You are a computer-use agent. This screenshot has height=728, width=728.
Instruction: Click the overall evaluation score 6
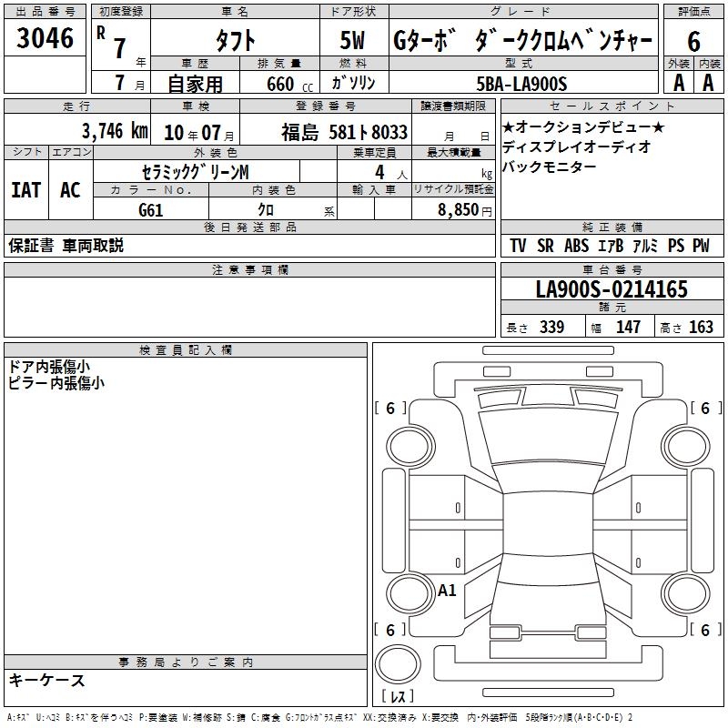[x=693, y=42]
